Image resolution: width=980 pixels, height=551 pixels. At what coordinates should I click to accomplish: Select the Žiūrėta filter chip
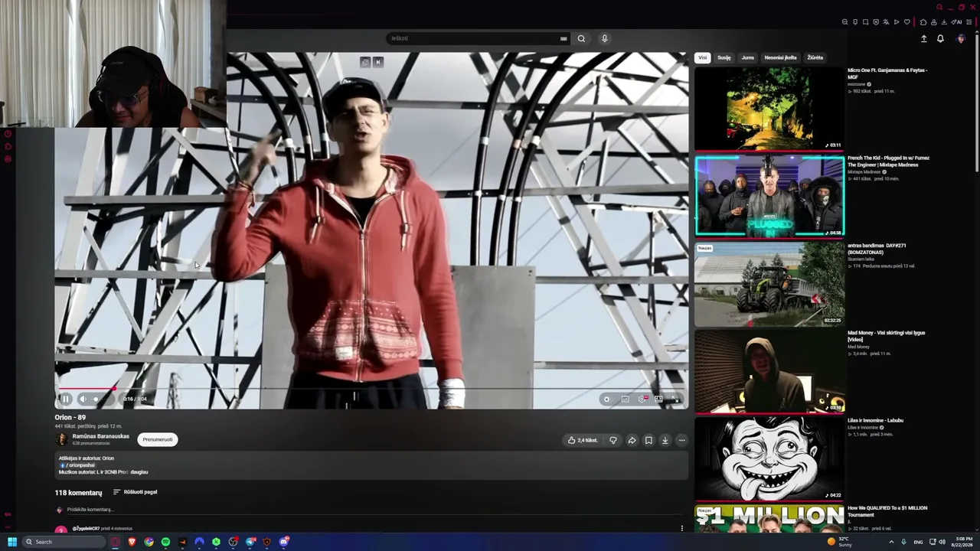click(x=815, y=57)
